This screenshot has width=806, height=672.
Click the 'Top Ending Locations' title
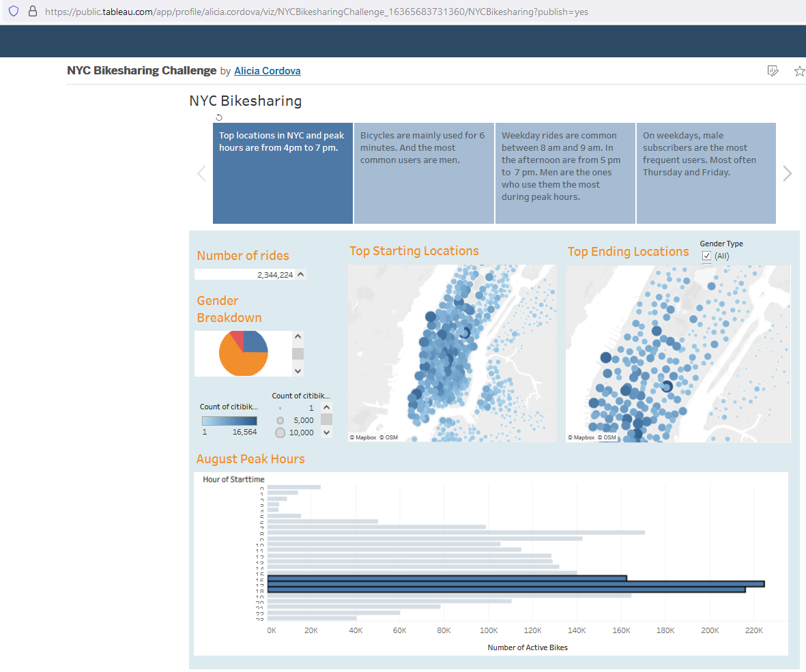[628, 251]
